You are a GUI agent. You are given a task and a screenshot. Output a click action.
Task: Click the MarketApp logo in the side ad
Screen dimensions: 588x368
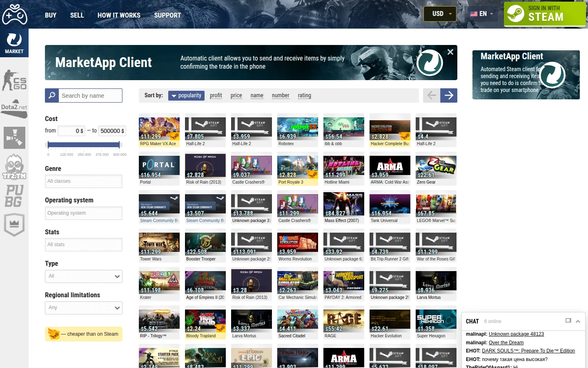tap(552, 75)
